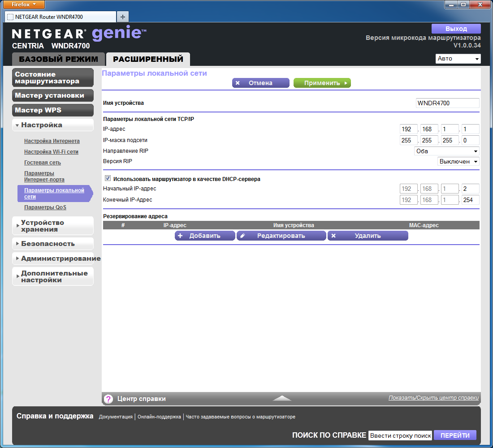This screenshot has width=493, height=448.
Task: Open a new Firefox tab with plus
Action: [x=123, y=17]
